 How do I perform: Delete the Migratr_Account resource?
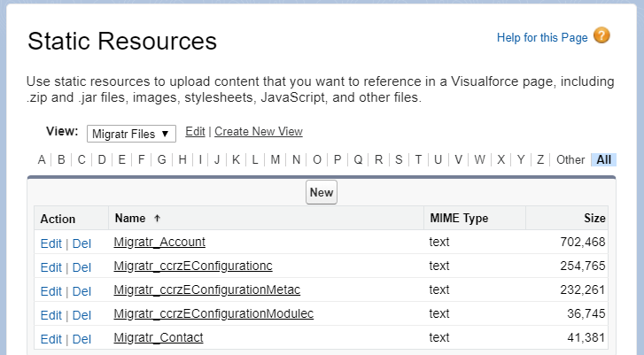[x=81, y=243]
